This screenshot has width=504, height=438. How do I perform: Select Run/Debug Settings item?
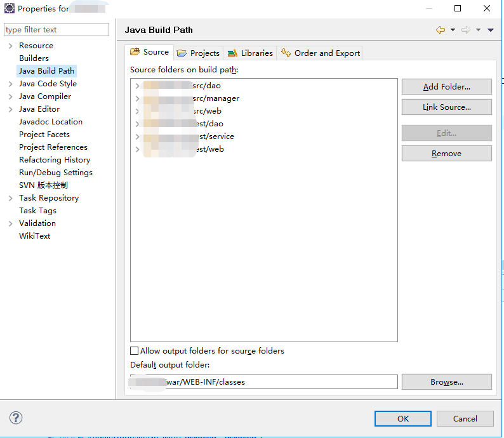tap(56, 173)
